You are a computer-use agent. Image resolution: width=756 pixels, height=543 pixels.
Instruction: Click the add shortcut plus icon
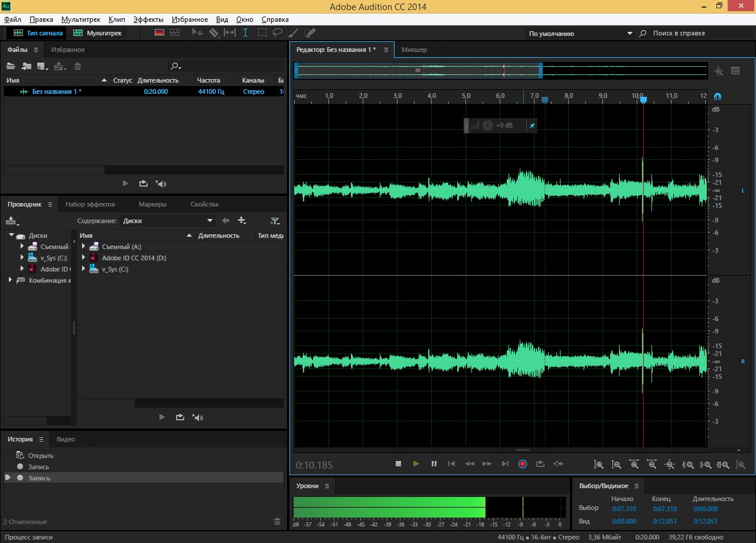pyautogui.click(x=242, y=221)
